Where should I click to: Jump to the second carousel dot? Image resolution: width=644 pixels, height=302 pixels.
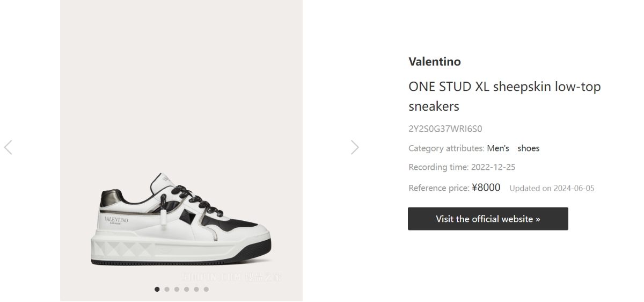point(167,289)
